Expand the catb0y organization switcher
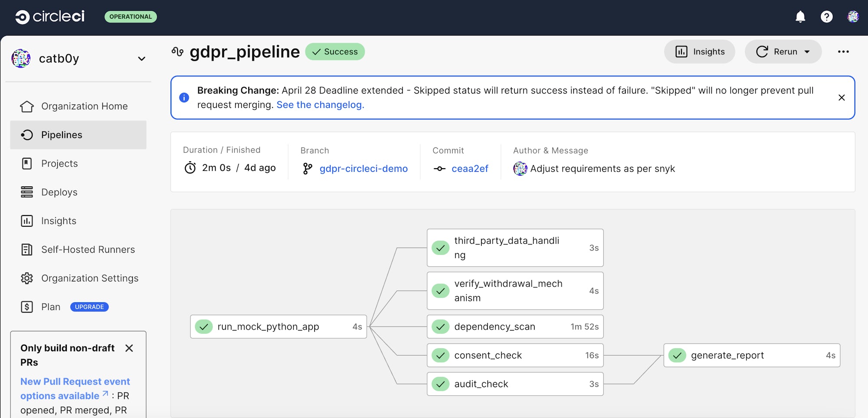 141,58
